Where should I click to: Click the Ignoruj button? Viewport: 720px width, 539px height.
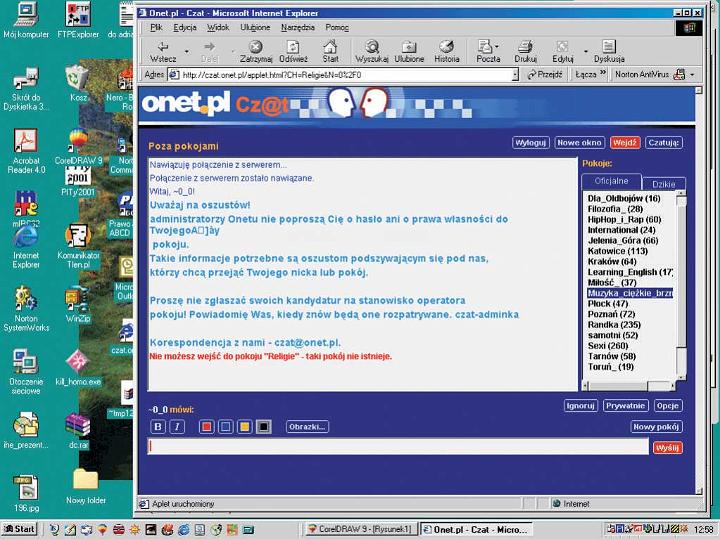(580, 406)
